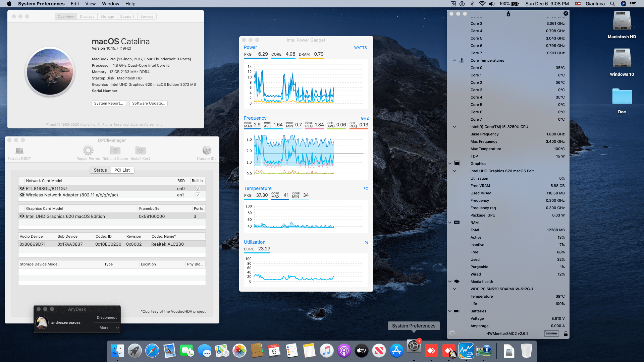Viewport: 644px width, 362px height.
Task: Open Launchpad rocket in Dock
Action: point(135,351)
